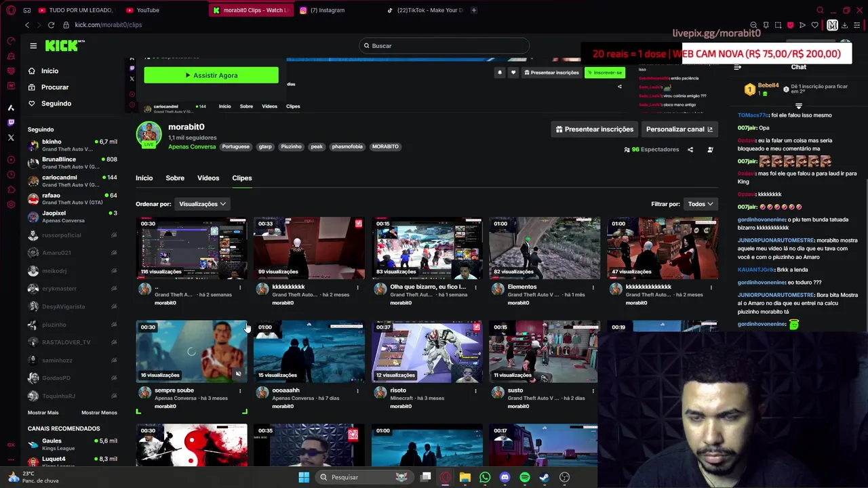868x488 pixels.
Task: Open Easy Setup menu in browser toolbar
Action: [856, 25]
